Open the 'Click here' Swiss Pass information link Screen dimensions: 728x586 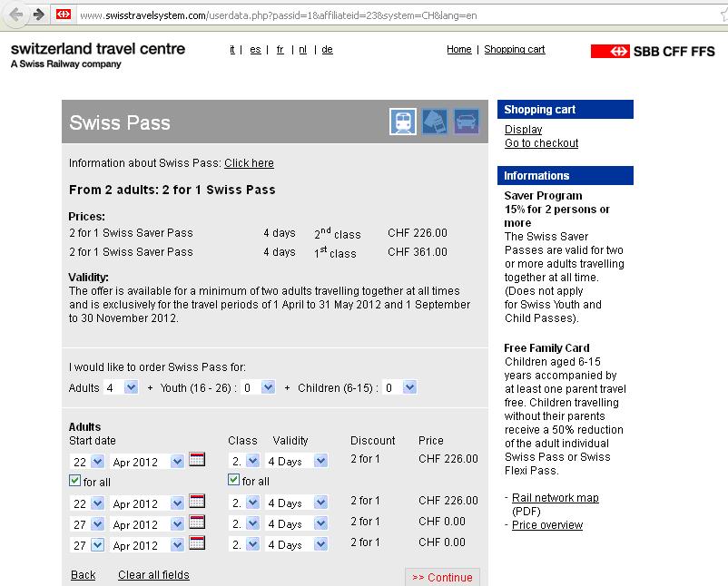249,163
